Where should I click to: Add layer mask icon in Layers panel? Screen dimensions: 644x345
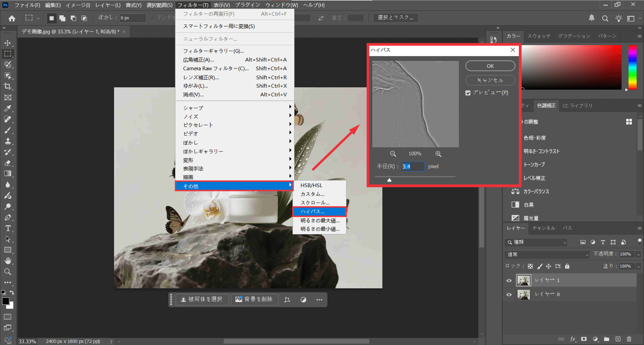[584, 339]
